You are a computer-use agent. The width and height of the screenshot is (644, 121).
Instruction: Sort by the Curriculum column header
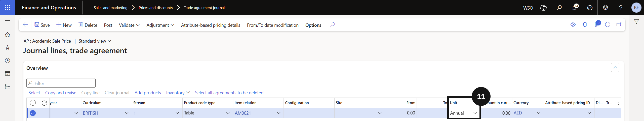tap(106, 103)
